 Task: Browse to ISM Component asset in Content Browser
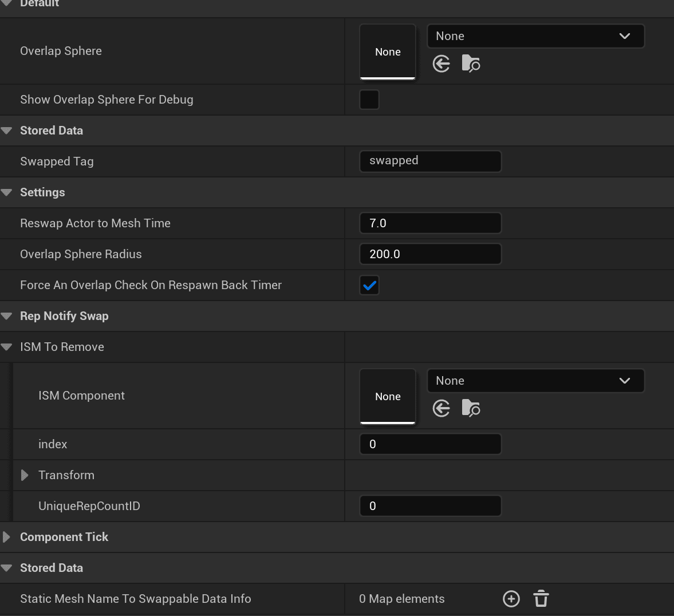471,408
